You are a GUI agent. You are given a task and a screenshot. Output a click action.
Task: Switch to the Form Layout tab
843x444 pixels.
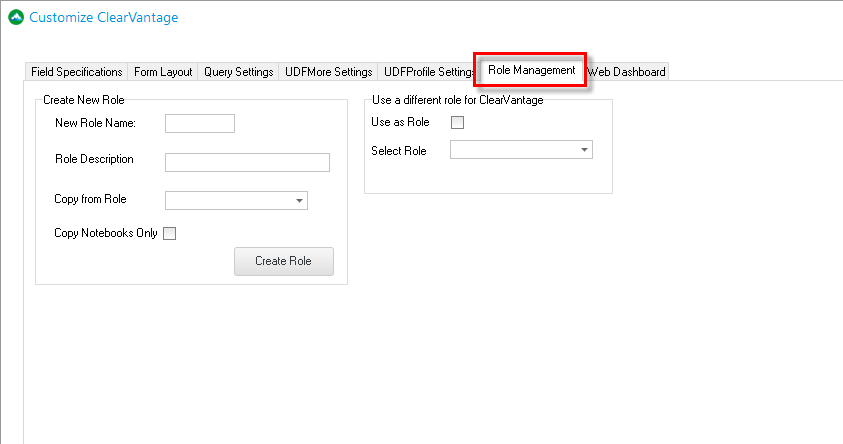(x=163, y=72)
